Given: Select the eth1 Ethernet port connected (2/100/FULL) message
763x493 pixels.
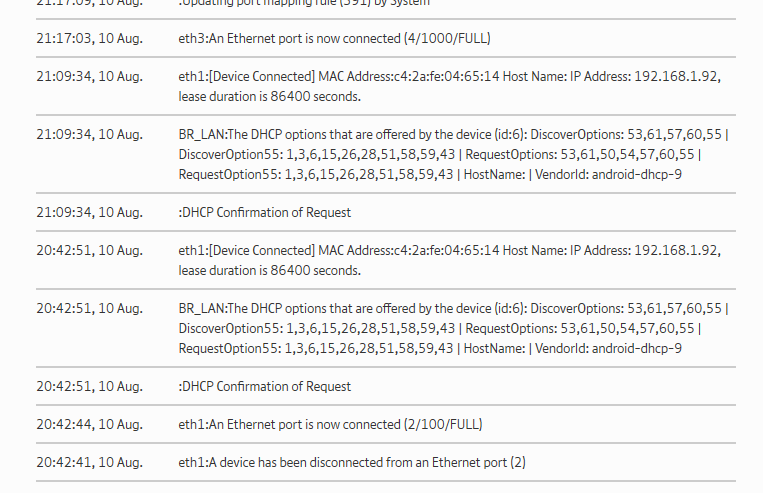Looking at the screenshot, I should [330, 424].
